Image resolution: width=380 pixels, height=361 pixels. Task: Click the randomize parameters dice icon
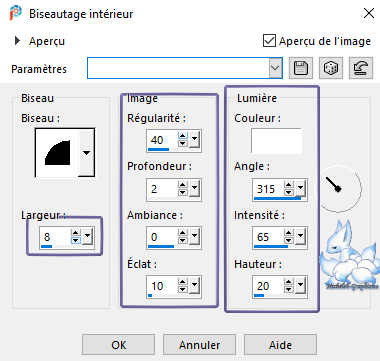[331, 68]
